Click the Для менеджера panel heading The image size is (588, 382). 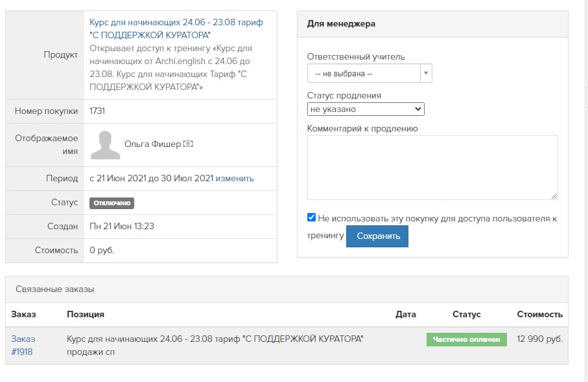[x=341, y=24]
